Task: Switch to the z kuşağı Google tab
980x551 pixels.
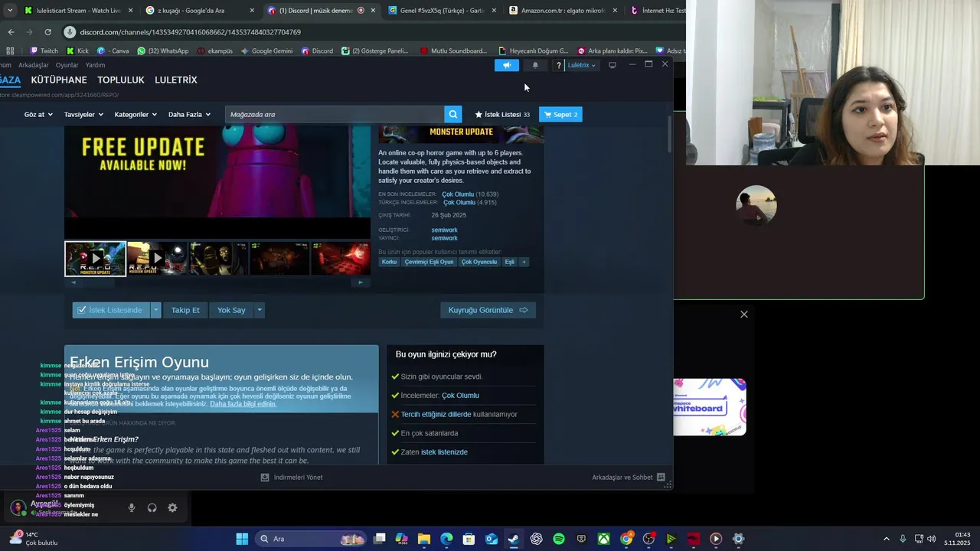Action: (200, 11)
